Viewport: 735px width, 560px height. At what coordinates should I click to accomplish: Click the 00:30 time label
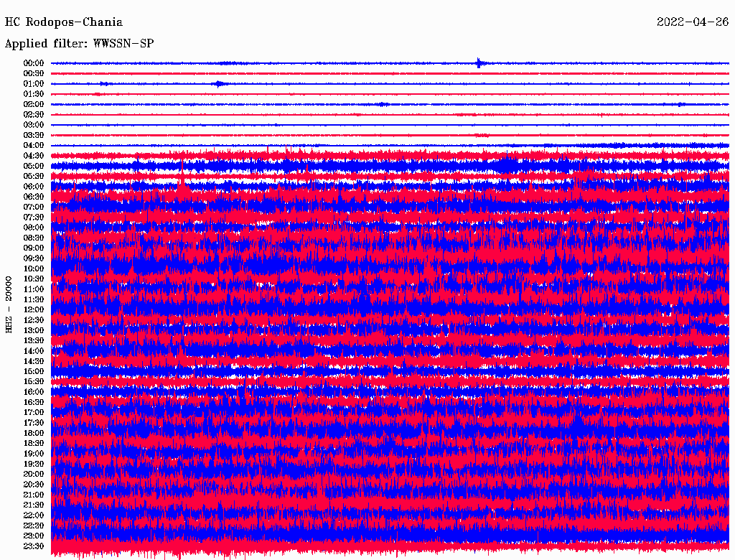click(x=34, y=74)
